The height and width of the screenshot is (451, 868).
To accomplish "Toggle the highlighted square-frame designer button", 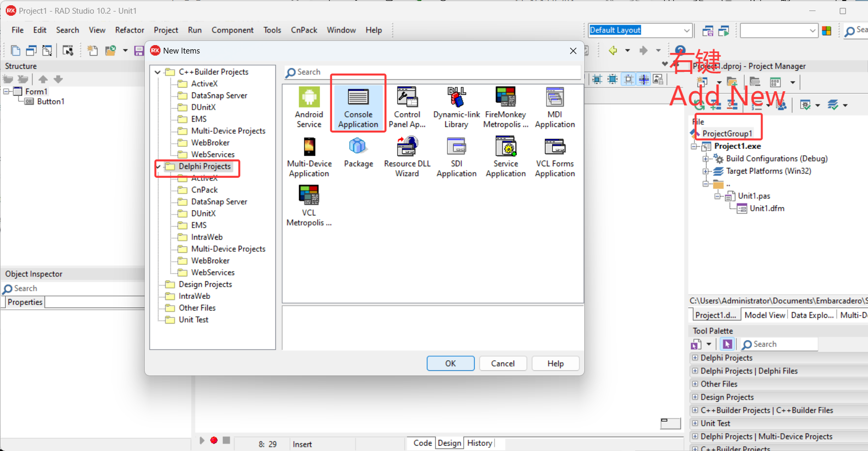I will (628, 79).
